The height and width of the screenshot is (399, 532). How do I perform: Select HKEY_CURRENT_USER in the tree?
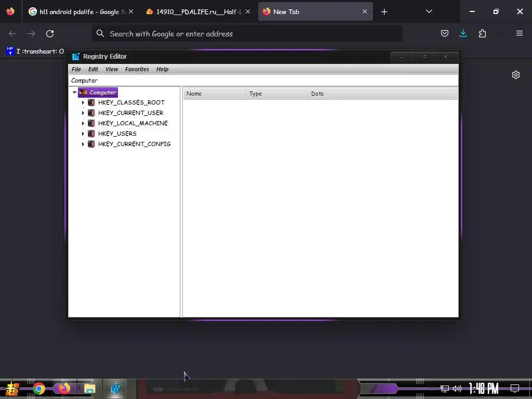click(x=130, y=113)
